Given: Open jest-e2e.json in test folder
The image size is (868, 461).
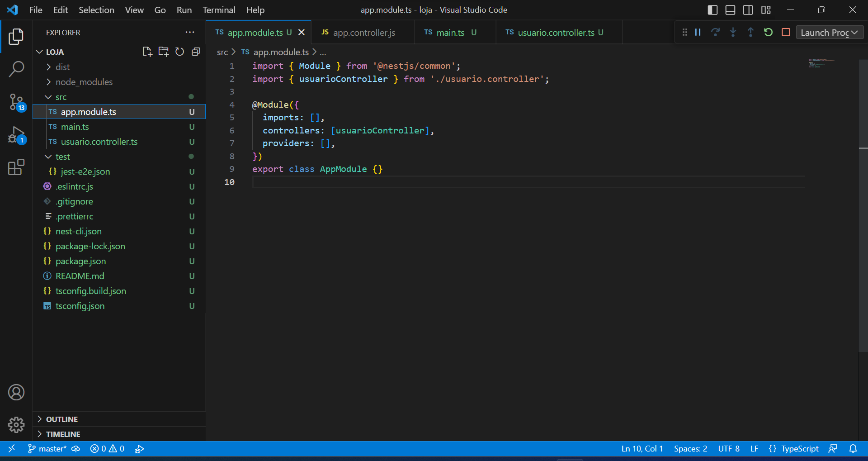Looking at the screenshot, I should coord(119,171).
